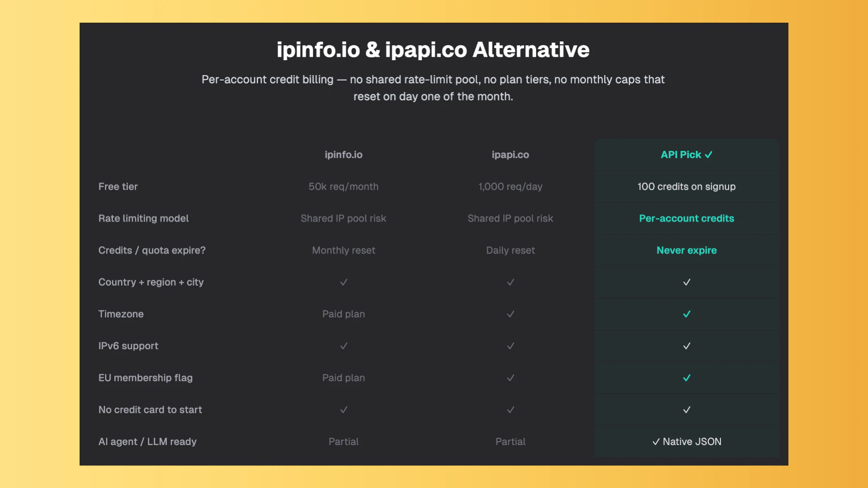This screenshot has height=488, width=868.
Task: Select the Country + region + city checkmark under ipinfo.io
Action: click(344, 282)
